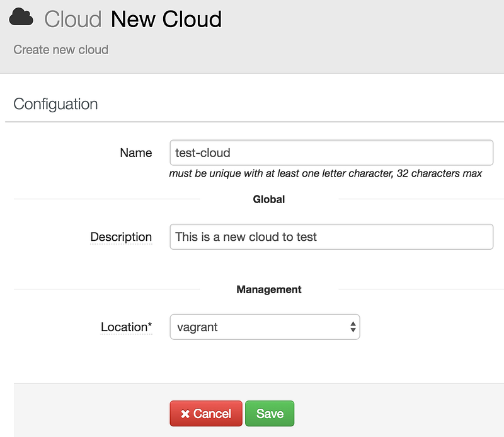Click the cloud icon in the header
This screenshot has width=504, height=437.
[x=21, y=18]
